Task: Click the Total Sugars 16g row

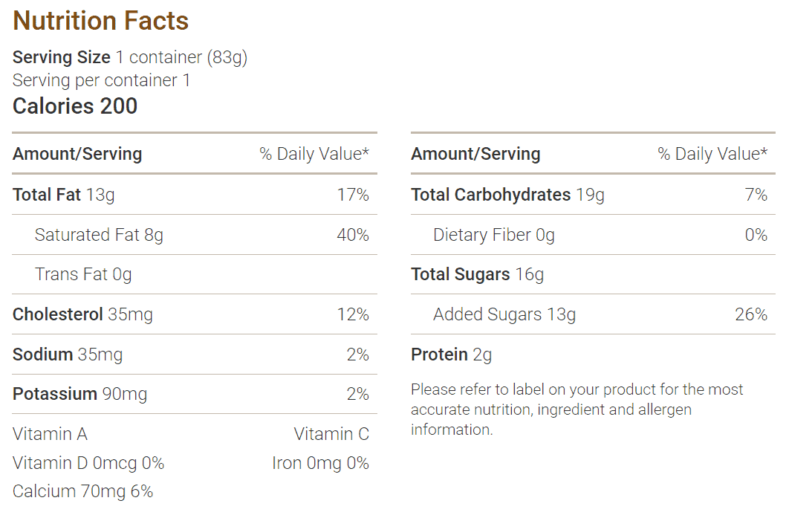Action: tap(593, 274)
